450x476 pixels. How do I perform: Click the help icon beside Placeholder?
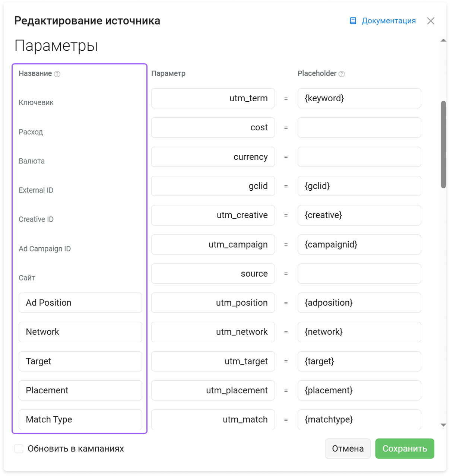click(x=342, y=74)
